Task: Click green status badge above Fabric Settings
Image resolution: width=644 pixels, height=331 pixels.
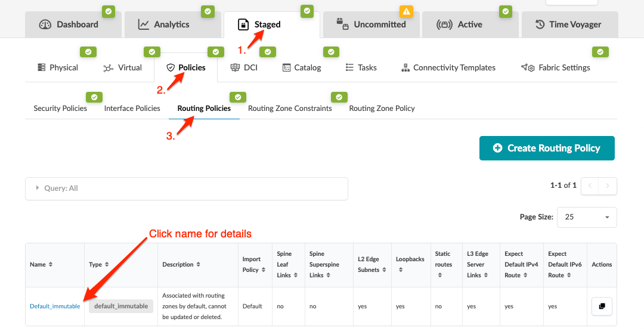Action: point(599,52)
